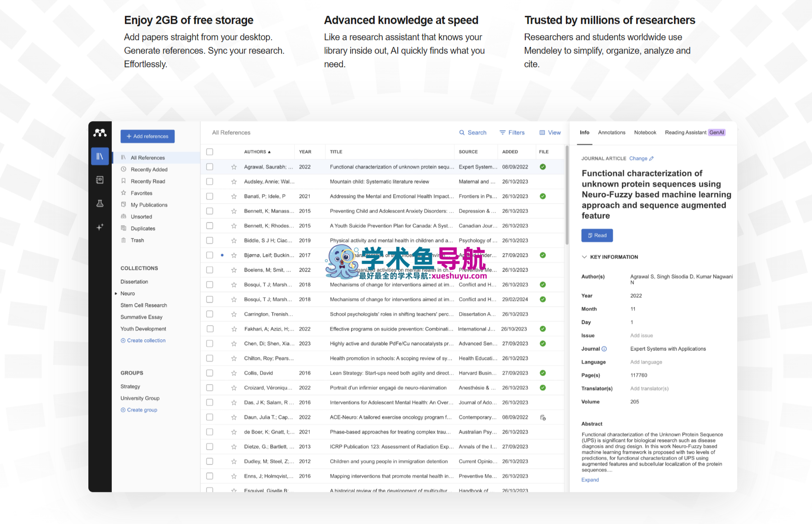Screen dimensions: 812x524
Task: Click the pencil icon next to Change
Action: click(x=651, y=159)
